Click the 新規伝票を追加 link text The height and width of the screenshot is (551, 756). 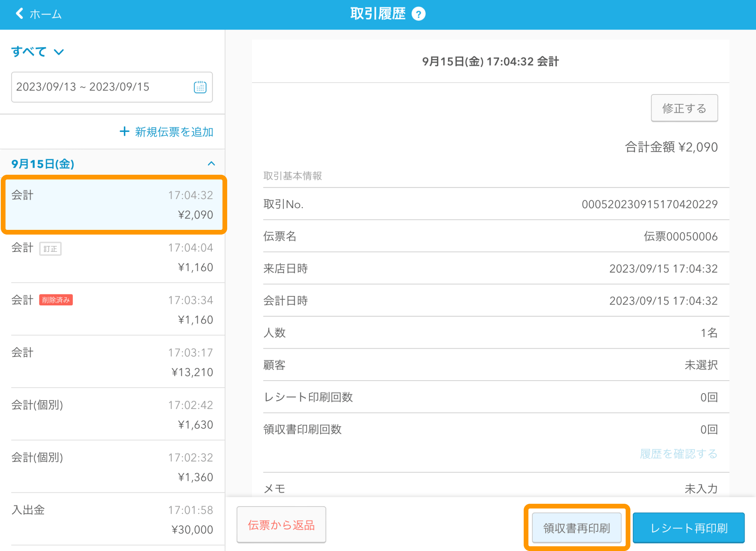tap(174, 132)
